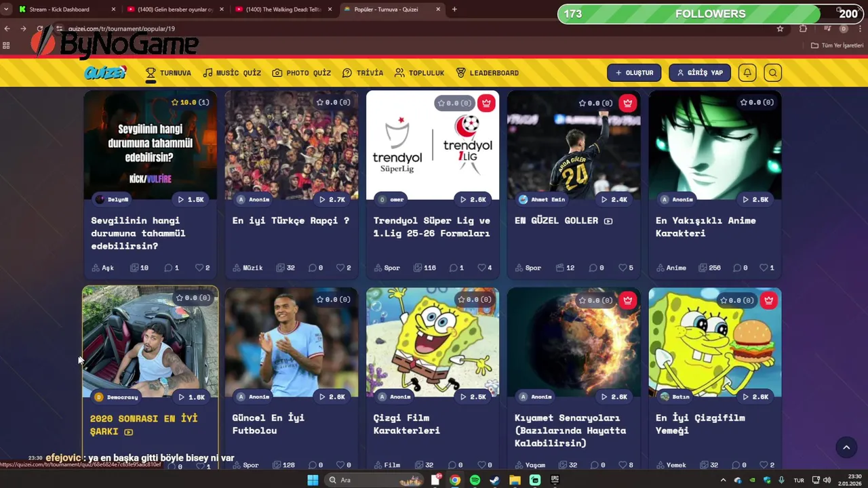Click comment icon on EN GÜZEL GOLLER card
Viewport: 868px width, 488px height.
pyautogui.click(x=593, y=268)
